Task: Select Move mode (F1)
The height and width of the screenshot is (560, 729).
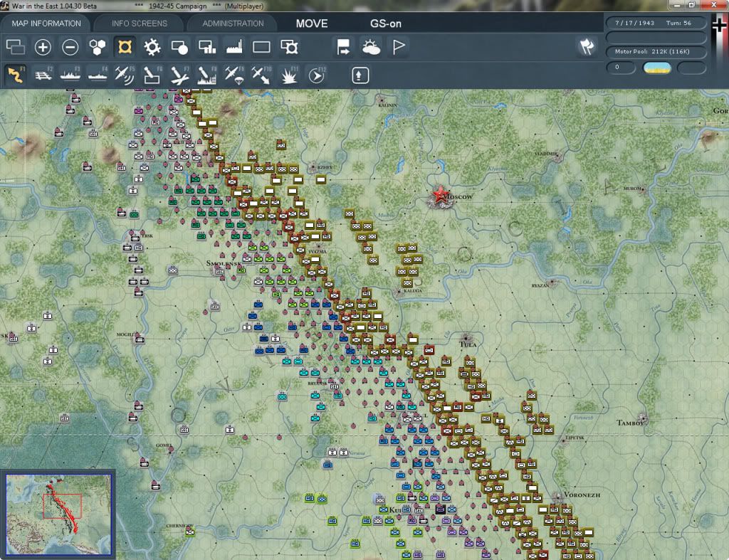Action: tap(16, 75)
